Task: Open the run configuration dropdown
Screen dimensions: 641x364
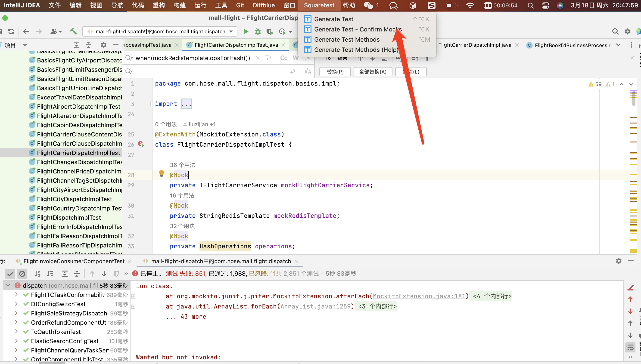Action: pyautogui.click(x=231, y=31)
